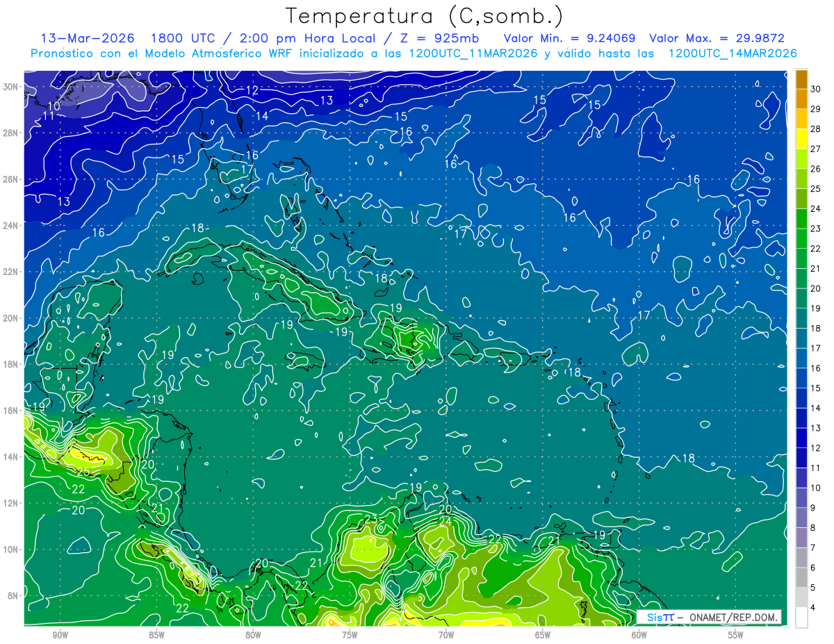The height and width of the screenshot is (644, 834).
Task: Click the '70W' longitude axis label
Action: point(446,635)
